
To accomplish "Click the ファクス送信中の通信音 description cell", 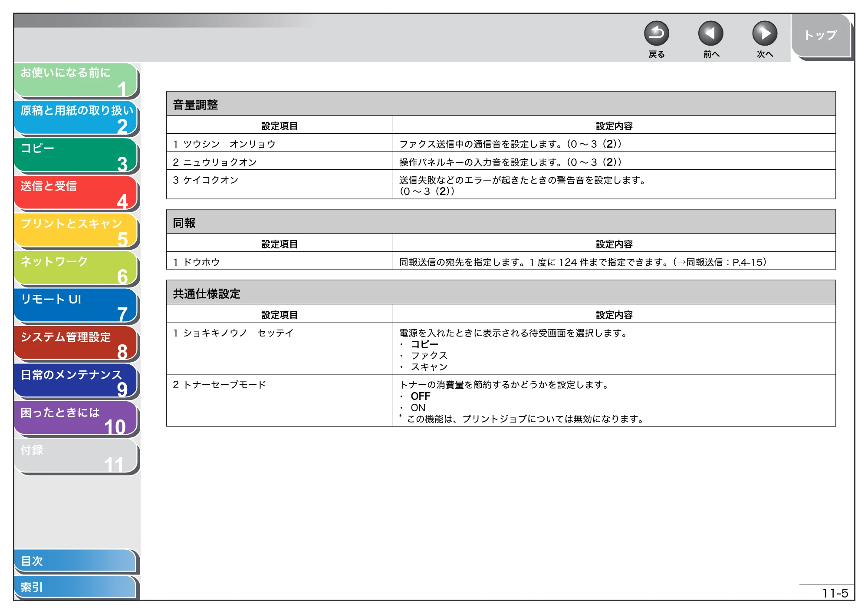I will pyautogui.click(x=614, y=143).
